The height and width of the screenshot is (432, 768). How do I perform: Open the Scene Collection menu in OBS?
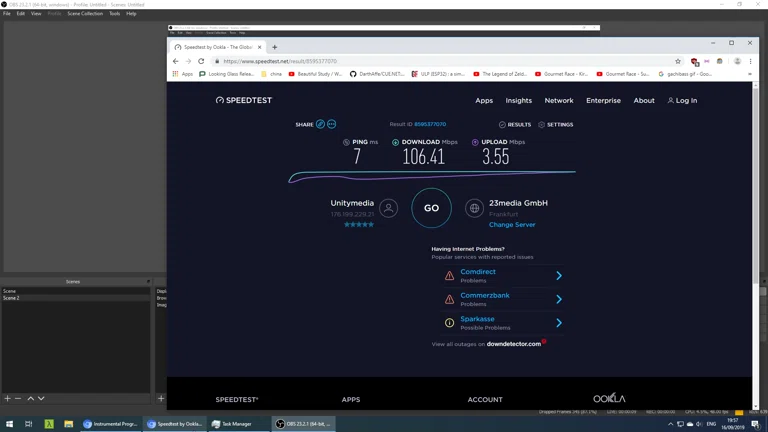click(85, 14)
